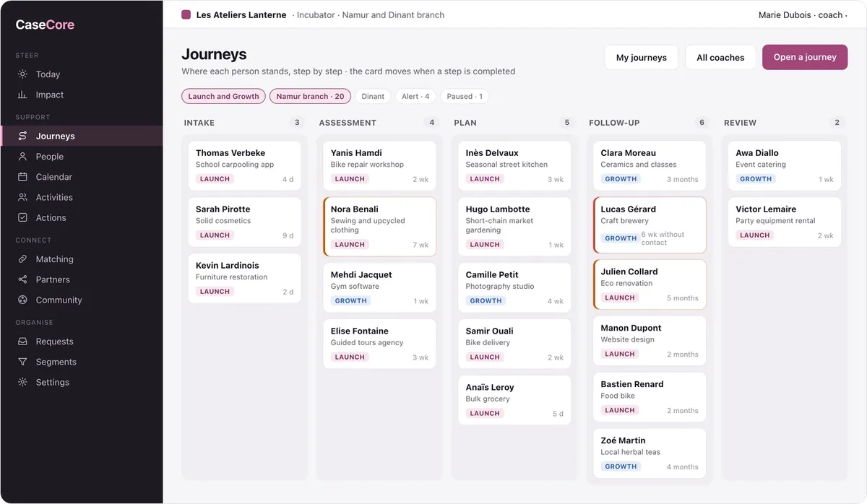The width and height of the screenshot is (867, 504).
Task: Click the Les Ateliers Lanterne color square
Action: click(x=186, y=14)
